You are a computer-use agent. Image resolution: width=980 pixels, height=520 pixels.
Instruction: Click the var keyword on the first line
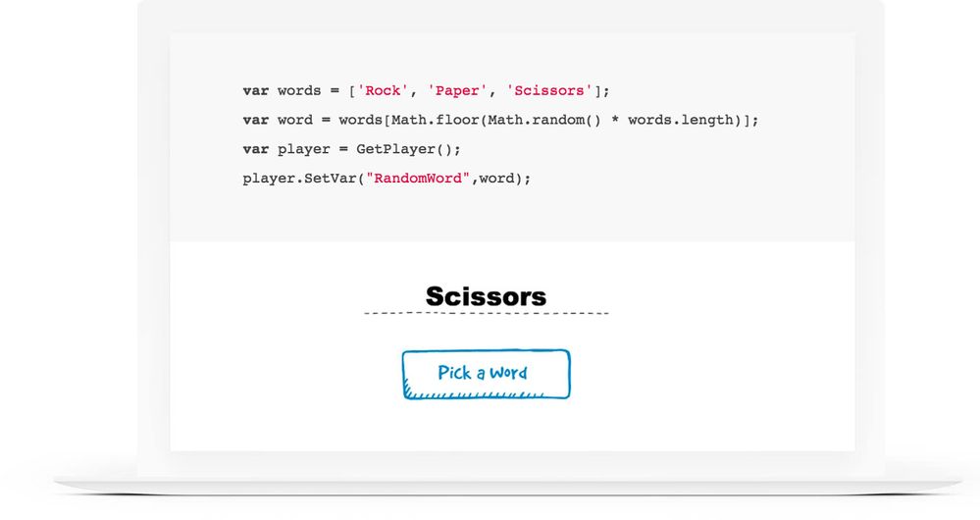(x=255, y=90)
